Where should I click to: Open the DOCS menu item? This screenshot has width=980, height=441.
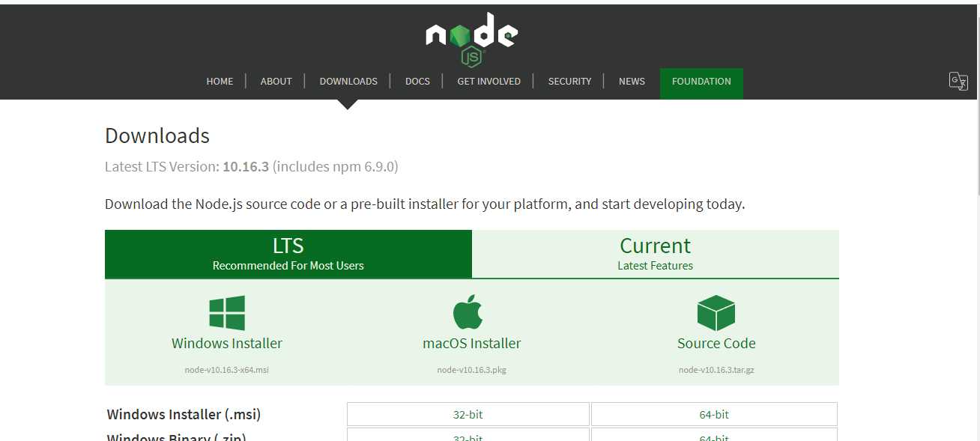417,82
